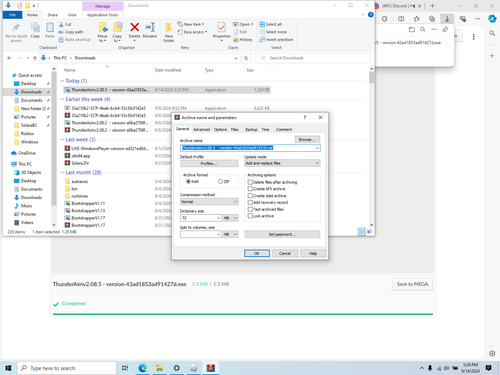This screenshot has width=500, height=375.
Task: Open downloads folder icon in Edge flyout
Action: [x=412, y=30]
